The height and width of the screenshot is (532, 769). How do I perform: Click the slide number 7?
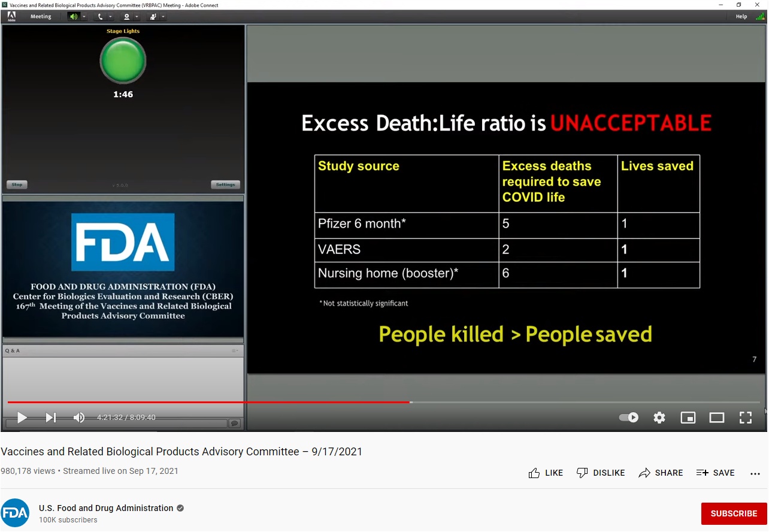coord(754,359)
